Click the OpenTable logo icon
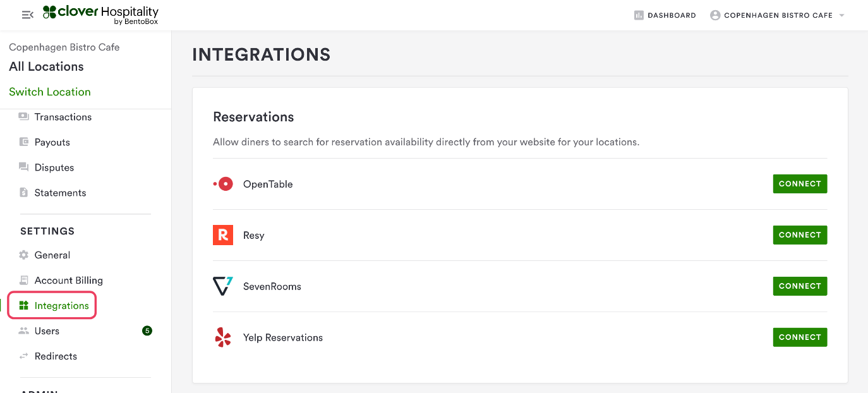Image resolution: width=868 pixels, height=393 pixels. pyautogui.click(x=223, y=184)
